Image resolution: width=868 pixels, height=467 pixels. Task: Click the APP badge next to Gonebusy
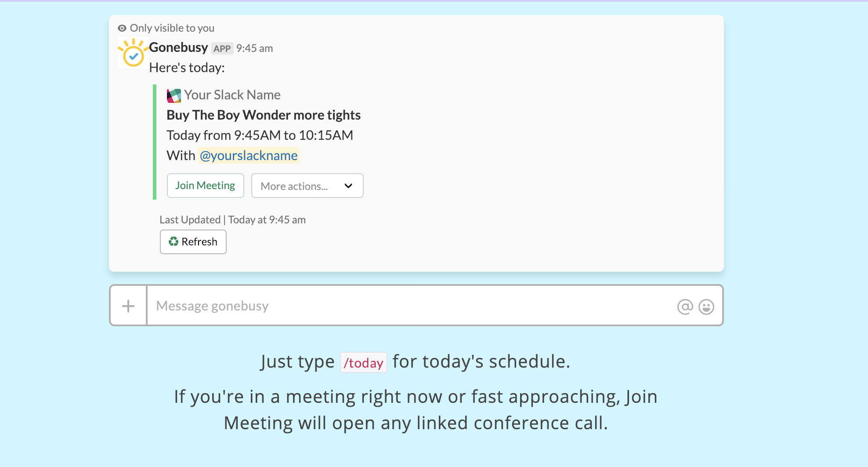(222, 48)
